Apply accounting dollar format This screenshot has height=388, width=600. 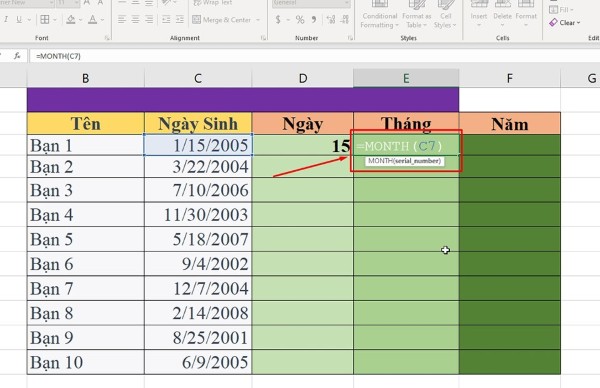point(278,20)
